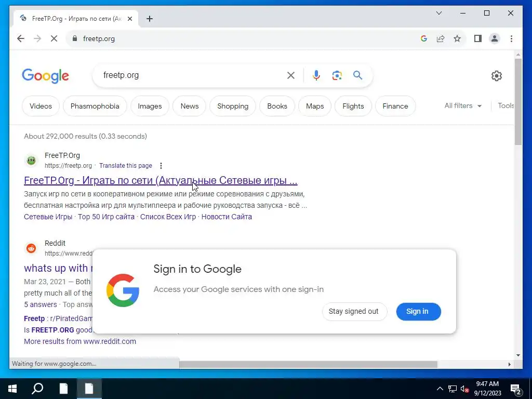This screenshot has width=532, height=399.
Task: Open a new tab with plus button
Action: tap(150, 19)
